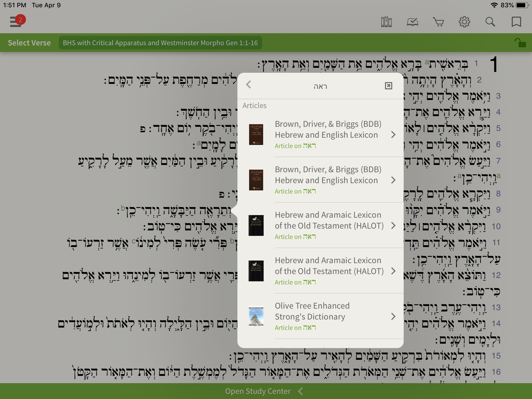Screen dimensions: 532x399
Task: Tap Open Study Center bar
Action: pyautogui.click(x=266, y=391)
